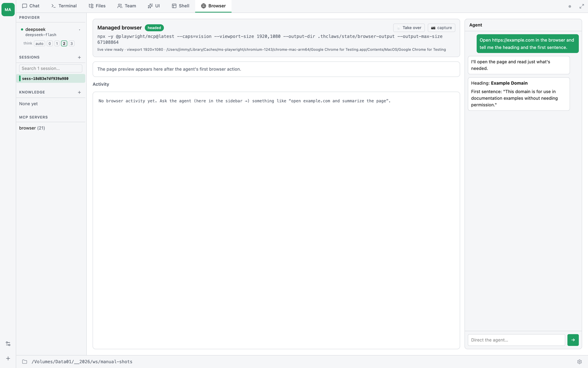Select the Browser tab
This screenshot has width=588, height=368.
[214, 6]
